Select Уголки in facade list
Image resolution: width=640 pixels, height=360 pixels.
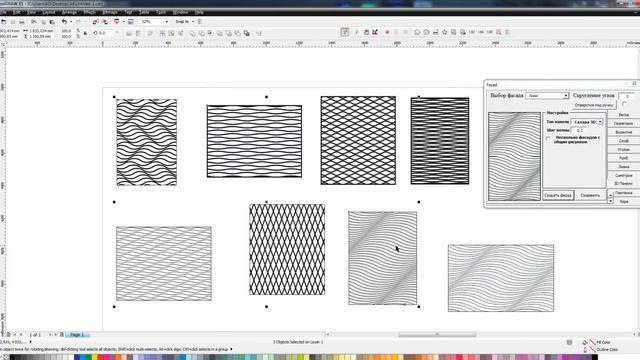[x=624, y=150]
